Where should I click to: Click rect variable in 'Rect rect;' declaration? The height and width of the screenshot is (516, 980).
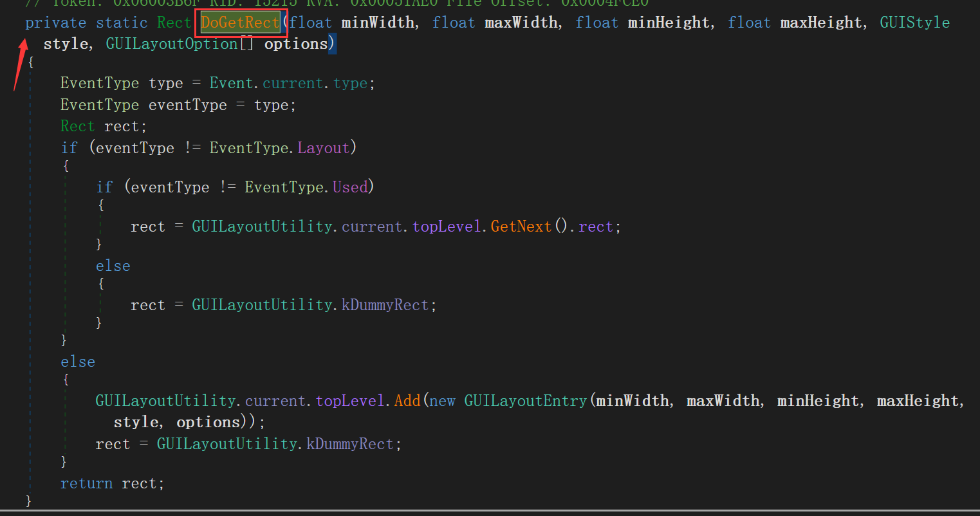(122, 126)
